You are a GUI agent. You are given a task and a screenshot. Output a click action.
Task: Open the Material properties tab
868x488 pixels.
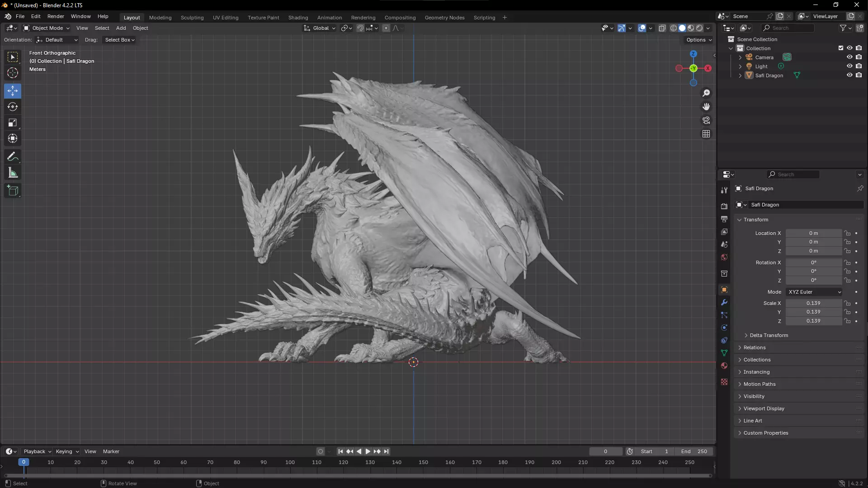point(724,366)
